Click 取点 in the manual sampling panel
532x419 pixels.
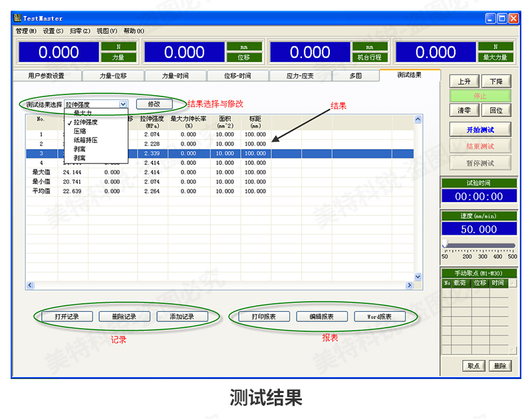point(473,365)
